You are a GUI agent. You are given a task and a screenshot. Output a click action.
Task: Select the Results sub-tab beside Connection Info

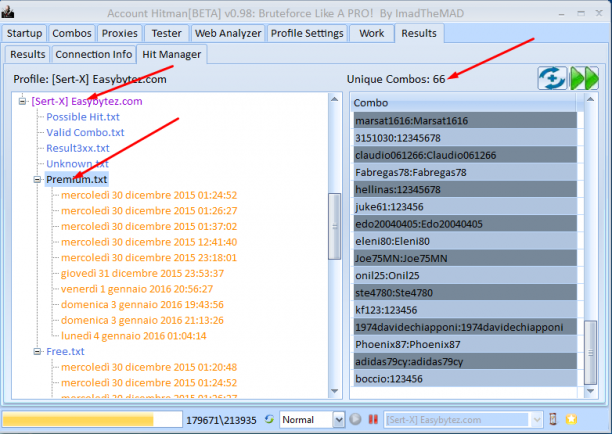point(27,54)
